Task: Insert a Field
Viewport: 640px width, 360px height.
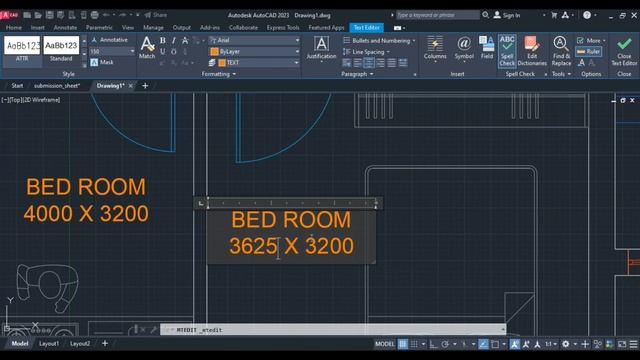Action: [x=487, y=48]
